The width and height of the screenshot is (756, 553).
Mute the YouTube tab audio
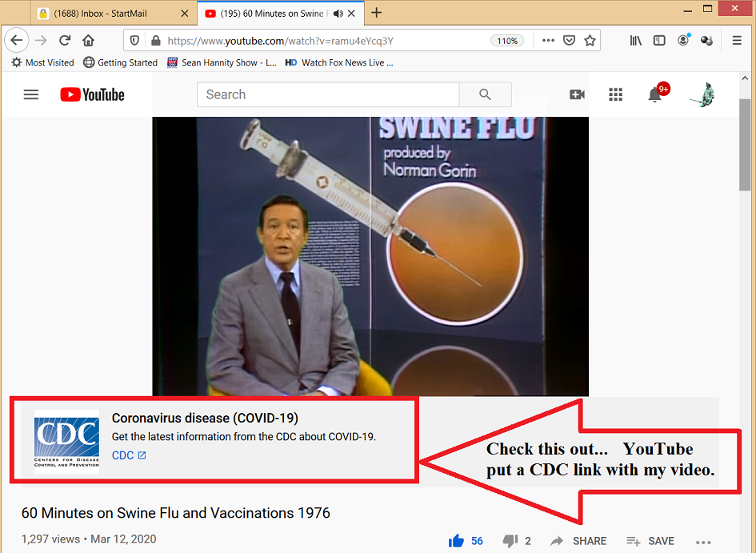tap(338, 14)
